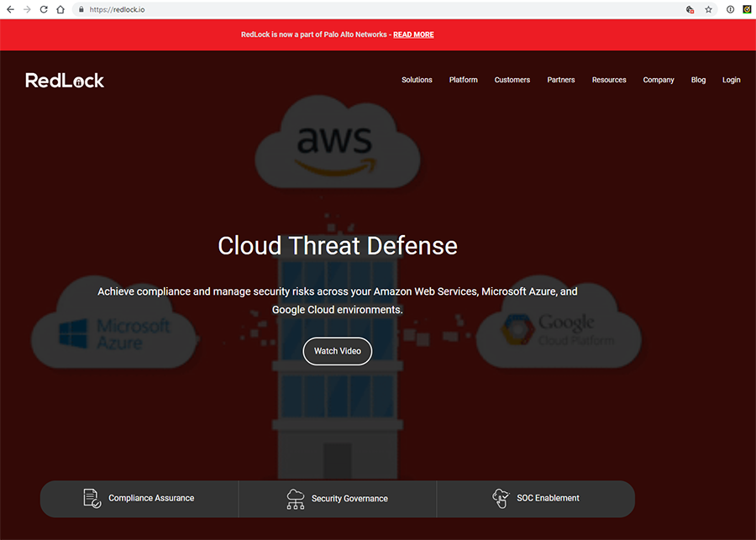The height and width of the screenshot is (540, 756).
Task: View site security via the padlock icon
Action: (x=81, y=9)
